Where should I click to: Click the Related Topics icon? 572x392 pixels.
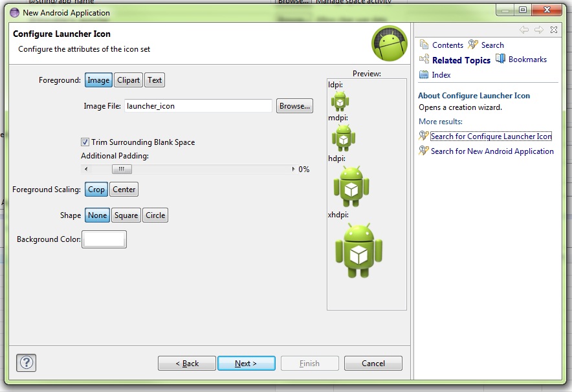click(x=424, y=60)
